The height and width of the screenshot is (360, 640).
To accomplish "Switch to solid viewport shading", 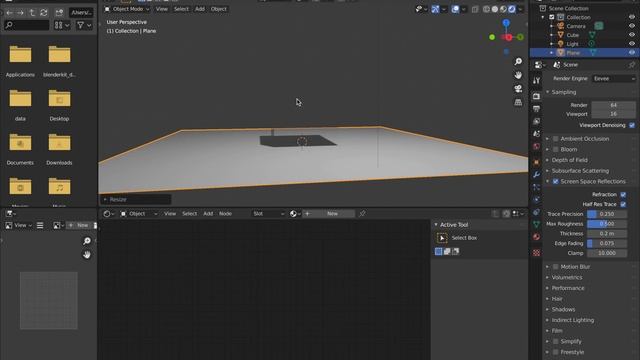I will pyautogui.click(x=495, y=9).
